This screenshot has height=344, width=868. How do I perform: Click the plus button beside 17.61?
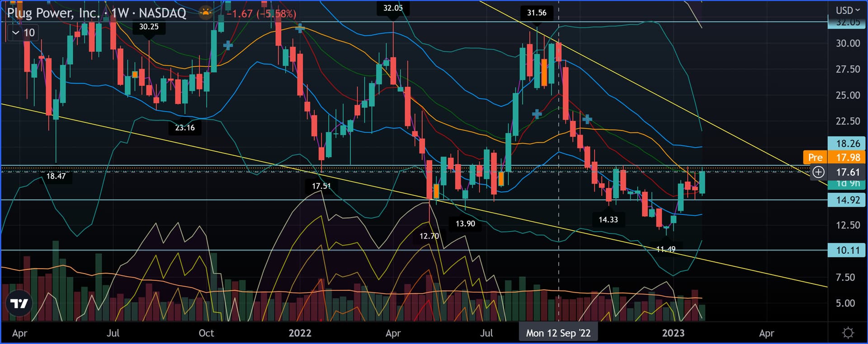818,172
